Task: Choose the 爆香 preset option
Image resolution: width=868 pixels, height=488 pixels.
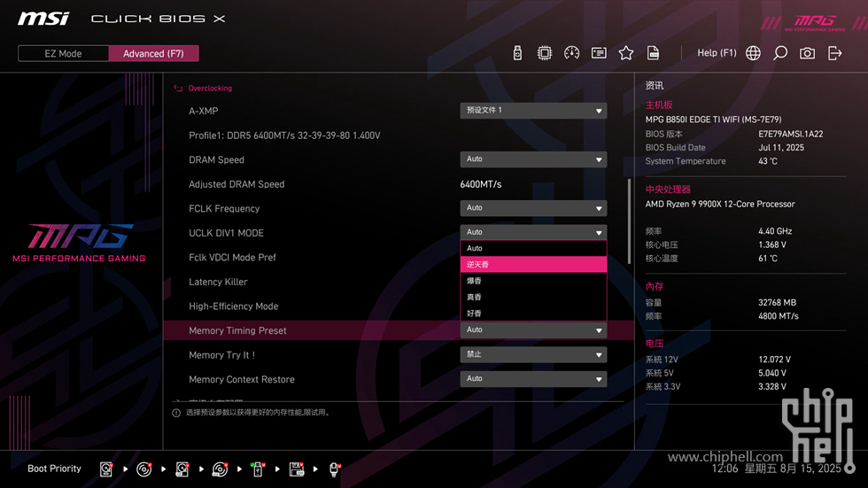Action: [x=533, y=281]
